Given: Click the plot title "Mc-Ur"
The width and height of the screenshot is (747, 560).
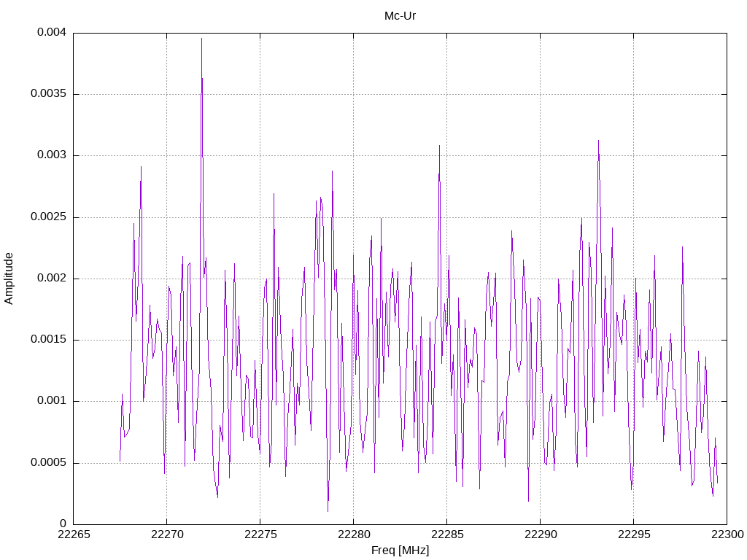Looking at the screenshot, I should coord(400,16).
